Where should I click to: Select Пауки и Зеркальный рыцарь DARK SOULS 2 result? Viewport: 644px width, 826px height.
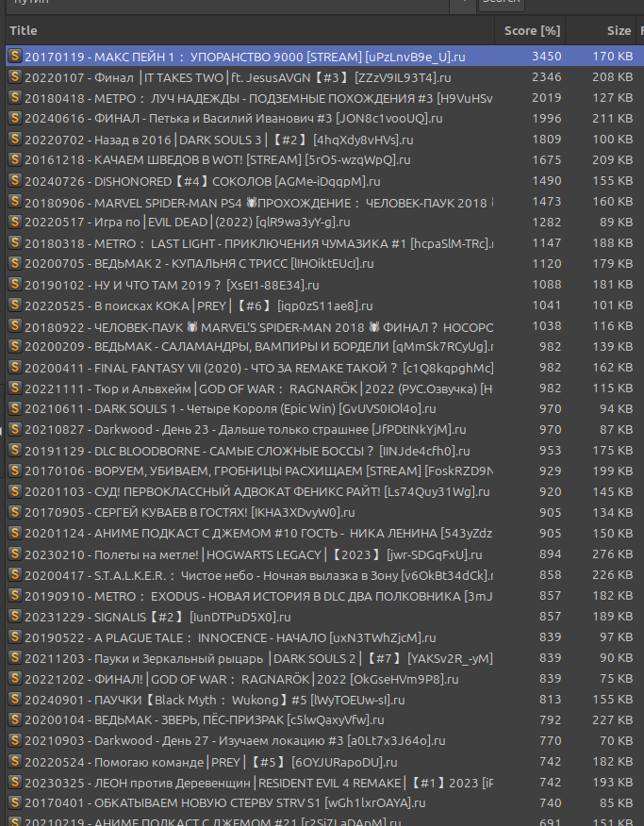[x=324, y=658]
